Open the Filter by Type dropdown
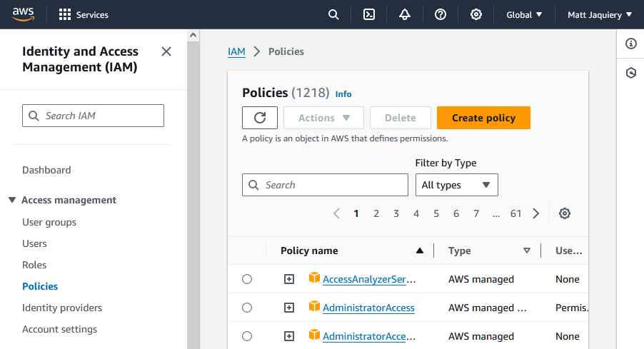Screen dimensions: 644x349 456,185
